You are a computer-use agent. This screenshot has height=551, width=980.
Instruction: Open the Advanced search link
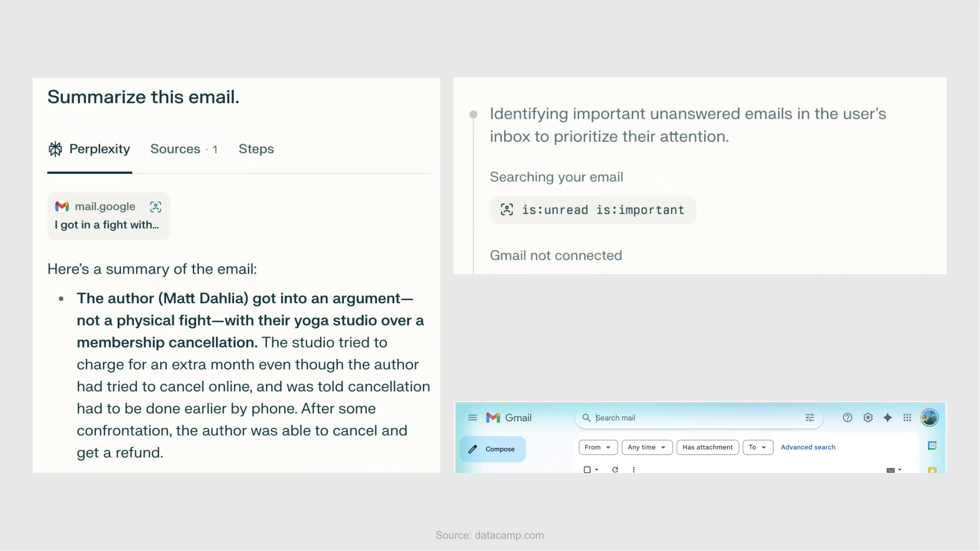coord(808,448)
